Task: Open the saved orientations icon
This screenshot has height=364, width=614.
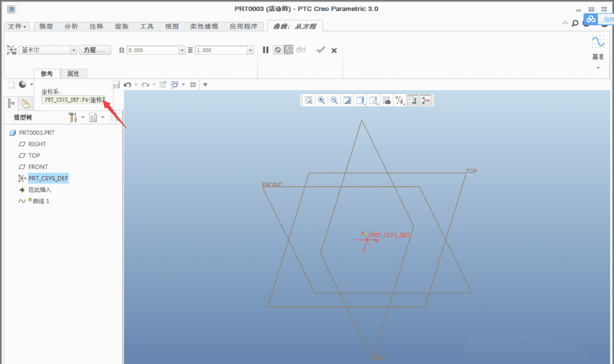Action: pyautogui.click(x=373, y=101)
